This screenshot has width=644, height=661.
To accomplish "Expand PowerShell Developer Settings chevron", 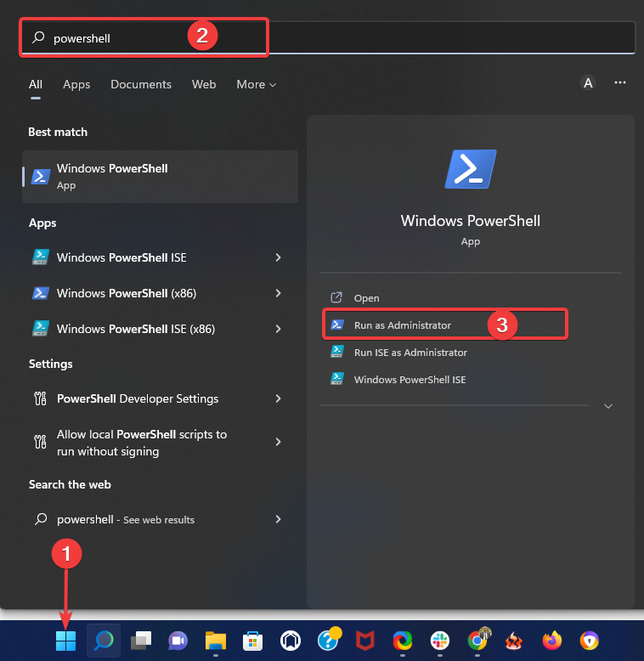I will (278, 398).
